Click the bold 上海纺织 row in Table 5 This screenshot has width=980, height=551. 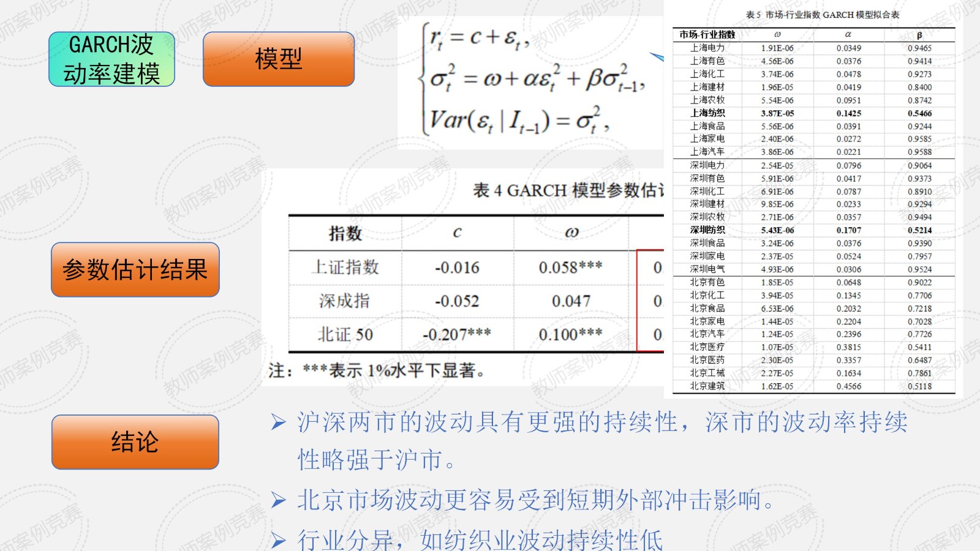[707, 113]
